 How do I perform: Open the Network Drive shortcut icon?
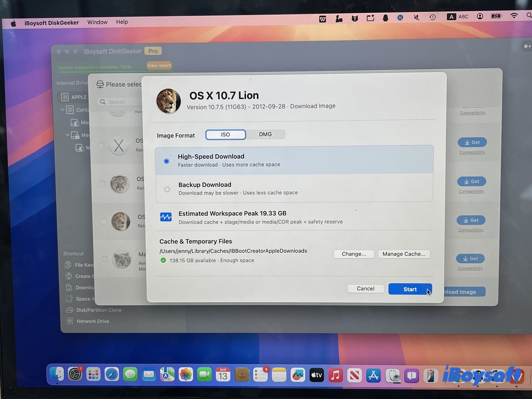pos(69,321)
